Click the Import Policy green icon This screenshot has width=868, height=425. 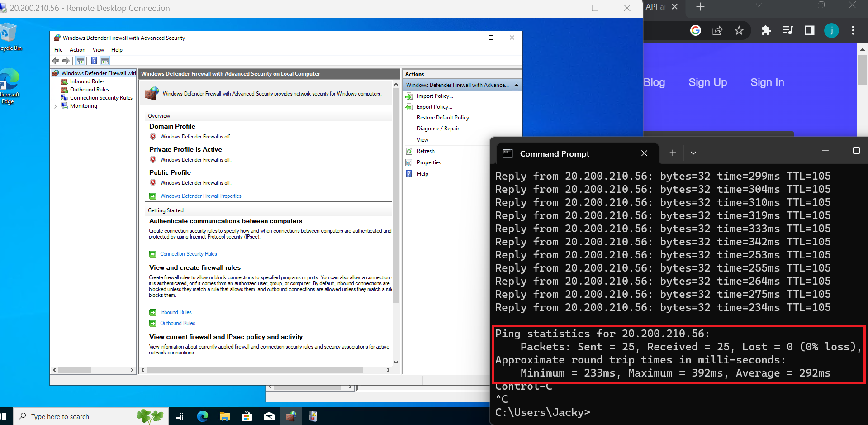coord(409,96)
